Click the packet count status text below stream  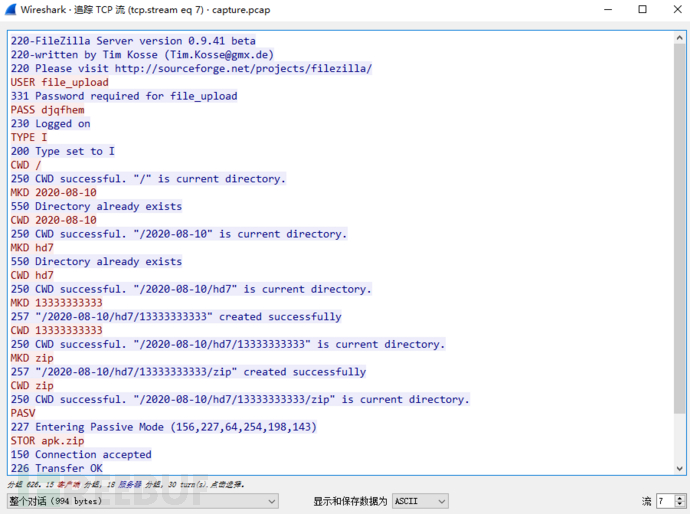click(x=126, y=485)
